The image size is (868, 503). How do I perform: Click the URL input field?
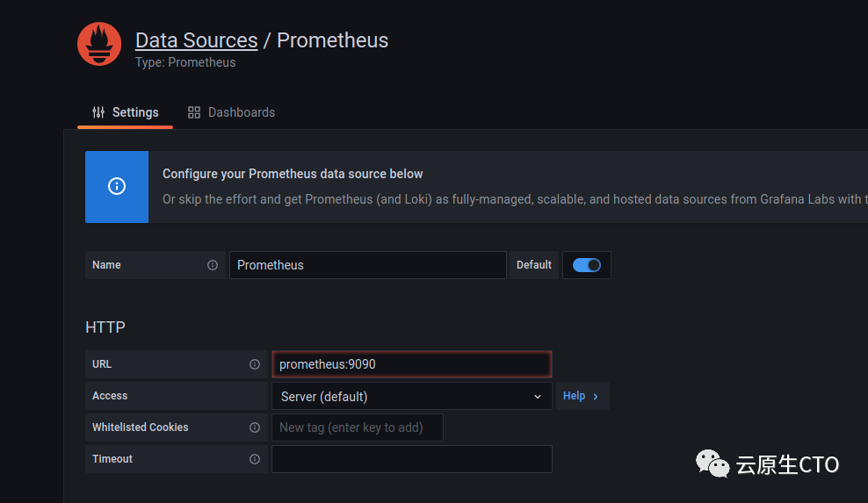click(411, 364)
